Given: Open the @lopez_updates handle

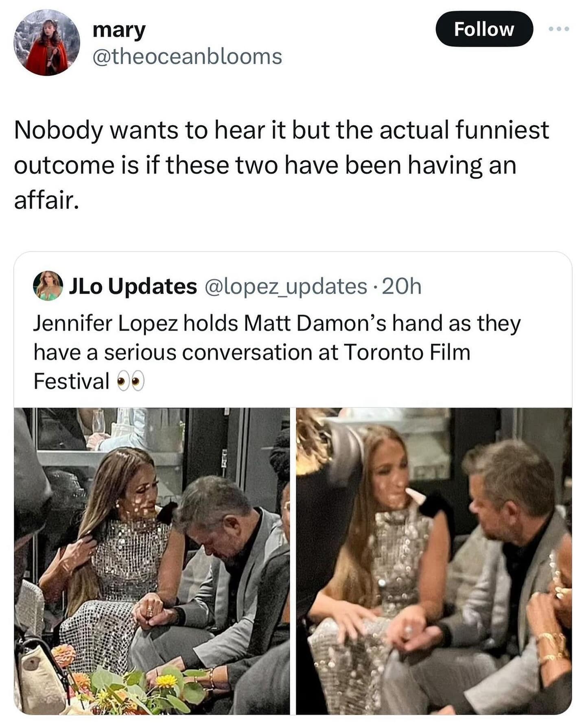Looking at the screenshot, I should point(286,286).
